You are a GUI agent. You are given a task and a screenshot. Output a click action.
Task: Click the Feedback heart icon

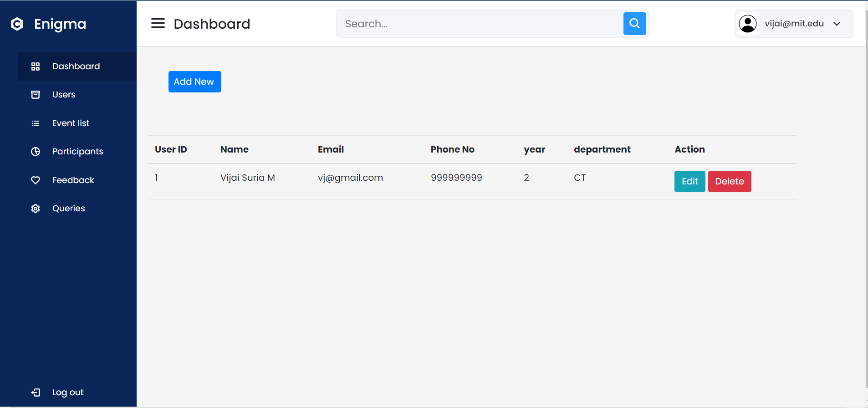click(36, 180)
